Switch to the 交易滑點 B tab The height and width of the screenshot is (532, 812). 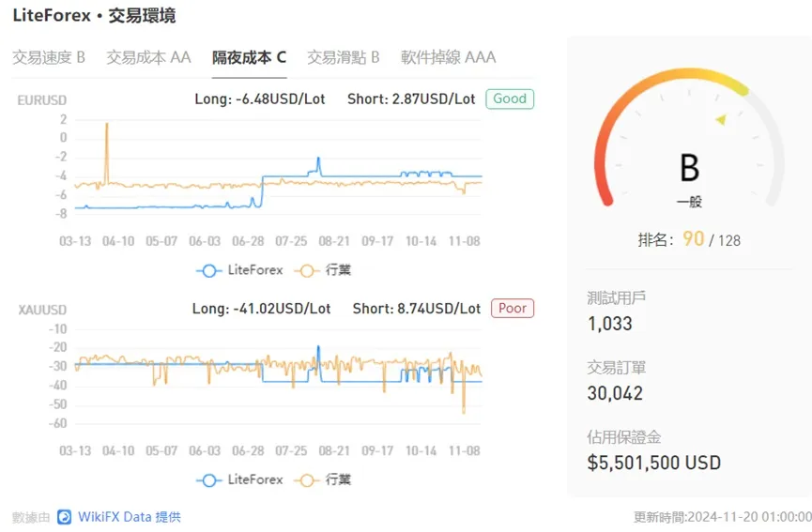tap(344, 57)
